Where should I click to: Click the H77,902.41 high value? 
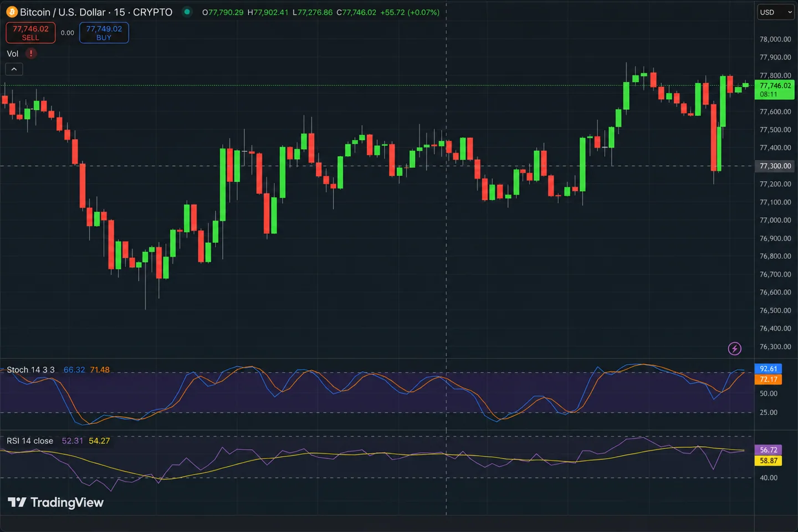[x=268, y=12]
